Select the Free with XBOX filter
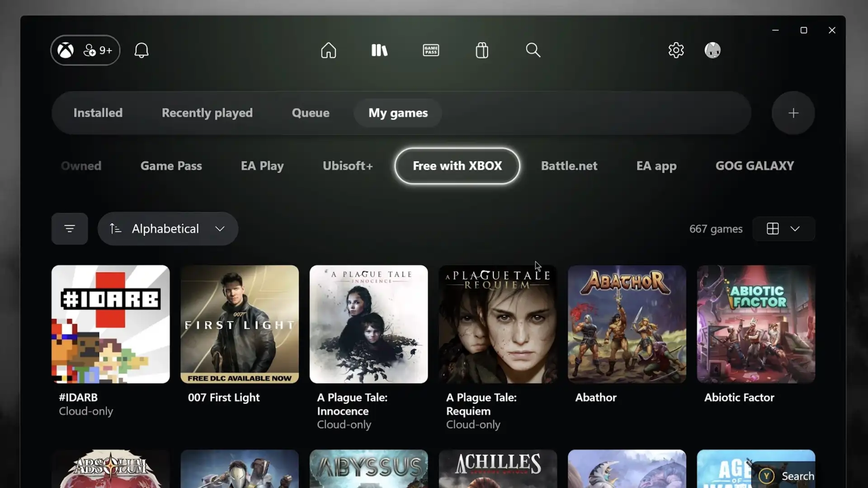The height and width of the screenshot is (488, 868). coord(457,166)
